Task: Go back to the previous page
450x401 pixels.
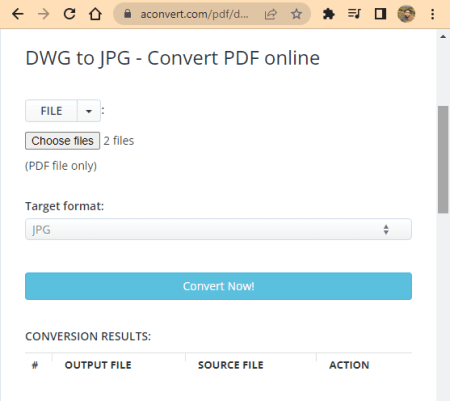Action: [17, 14]
